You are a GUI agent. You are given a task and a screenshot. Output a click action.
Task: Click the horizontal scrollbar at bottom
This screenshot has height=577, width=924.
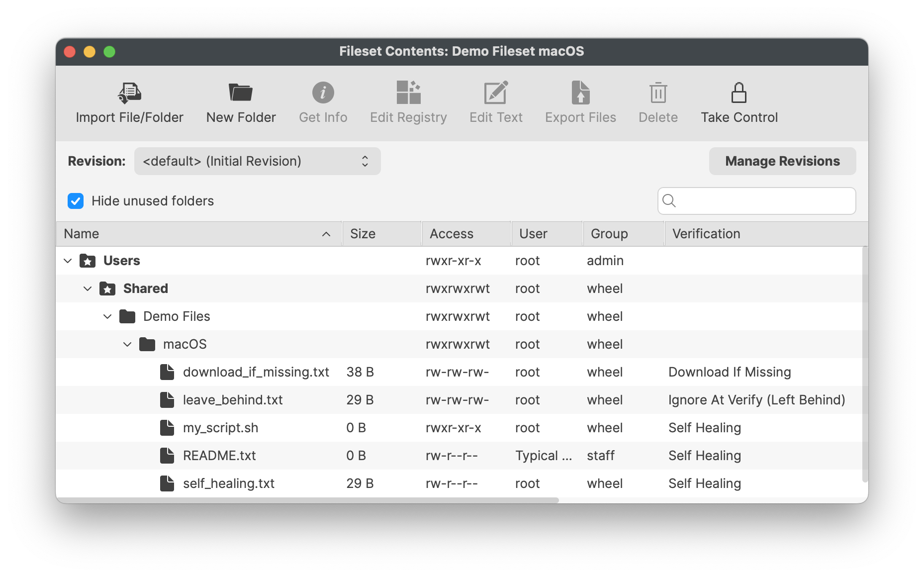(307, 500)
